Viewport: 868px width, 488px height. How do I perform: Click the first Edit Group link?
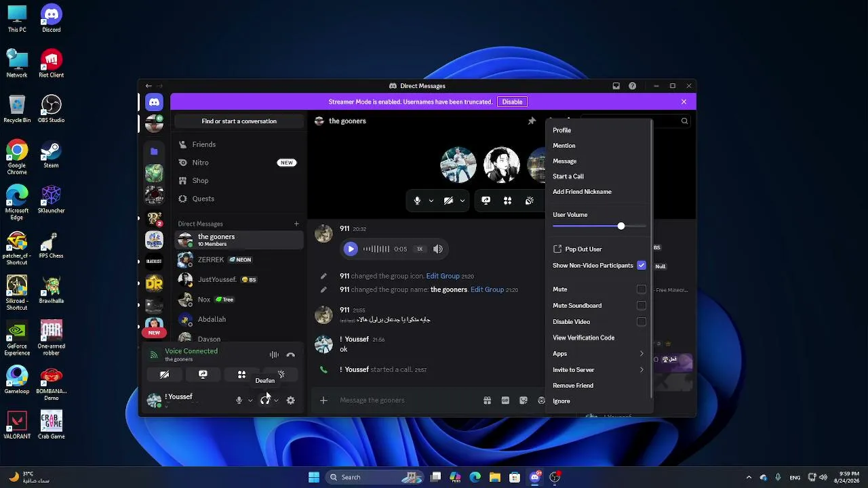443,277
